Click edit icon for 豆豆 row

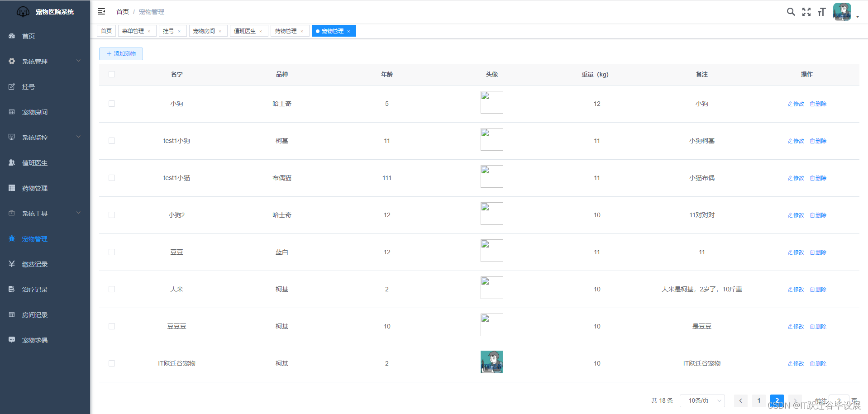[x=796, y=252]
